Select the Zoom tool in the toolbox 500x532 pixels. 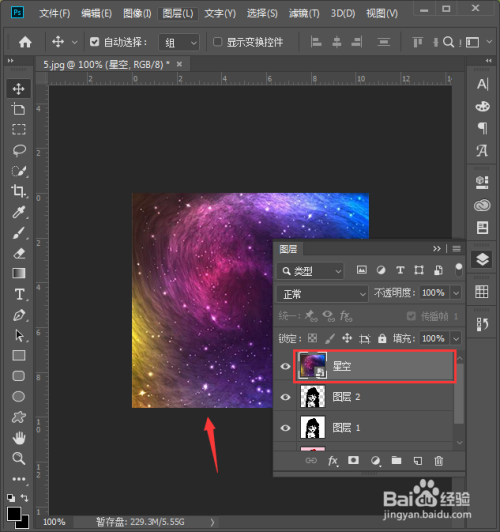[18, 458]
